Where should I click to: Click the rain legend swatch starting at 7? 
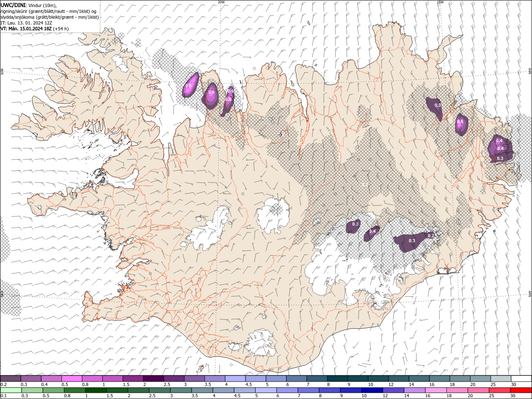(x=308, y=390)
